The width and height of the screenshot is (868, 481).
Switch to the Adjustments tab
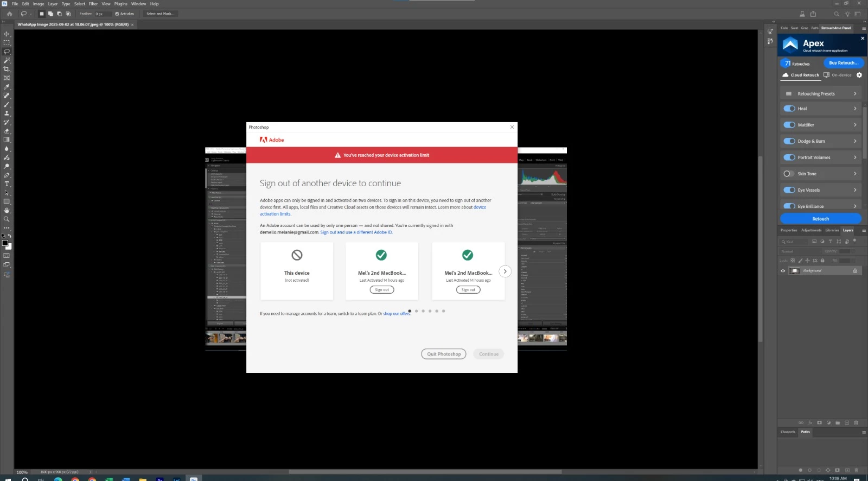pyautogui.click(x=812, y=230)
